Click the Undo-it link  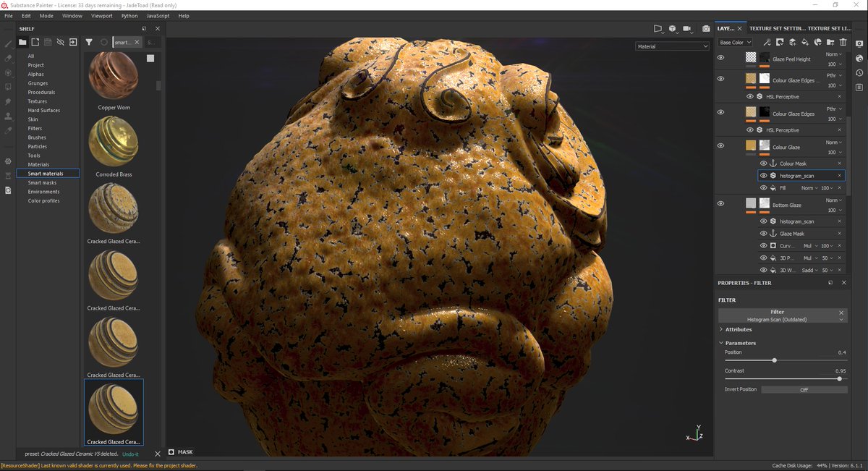click(129, 454)
